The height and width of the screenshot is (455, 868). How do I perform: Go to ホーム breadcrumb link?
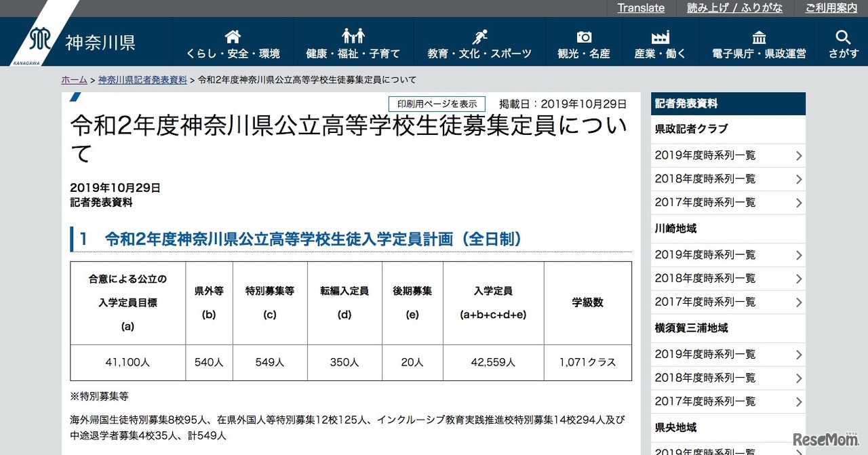coord(74,80)
